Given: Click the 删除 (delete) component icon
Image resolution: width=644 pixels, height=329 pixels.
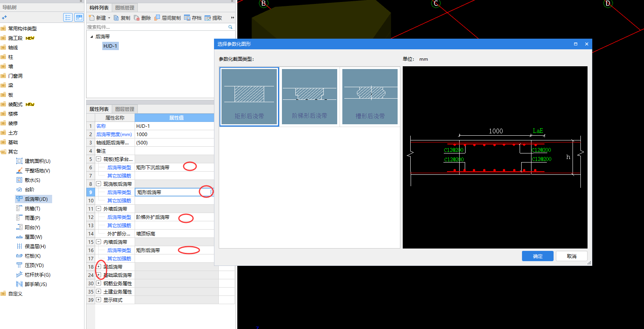Looking at the screenshot, I should (x=137, y=18).
